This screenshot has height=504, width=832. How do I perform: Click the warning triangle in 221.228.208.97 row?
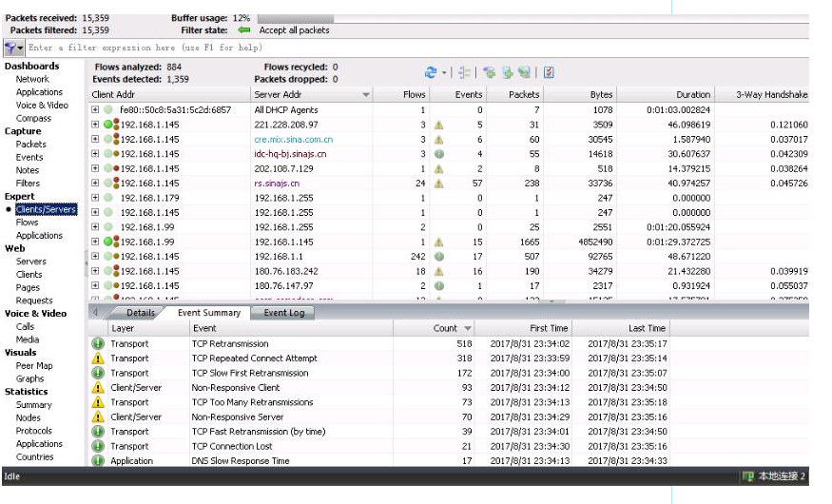[x=438, y=126]
